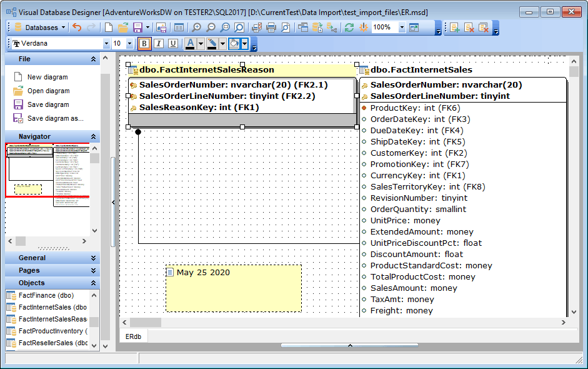588x369 pixels.
Task: Open the font size 10 dropdown
Action: pyautogui.click(x=130, y=44)
